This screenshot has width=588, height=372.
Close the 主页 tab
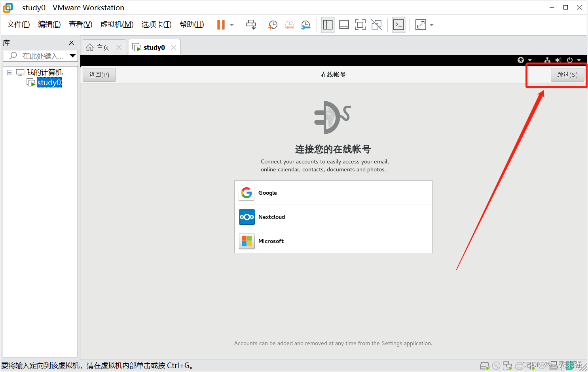[x=119, y=47]
